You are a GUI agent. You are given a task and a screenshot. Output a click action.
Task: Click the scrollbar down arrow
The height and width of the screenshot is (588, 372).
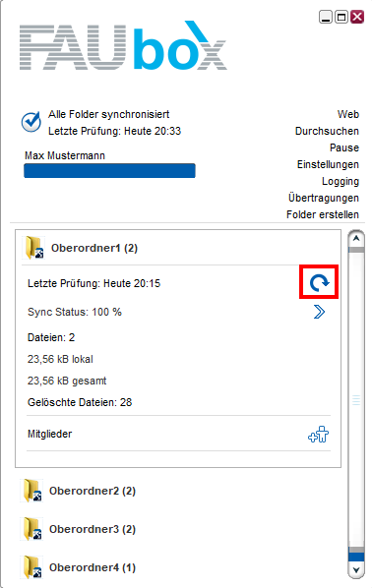(x=356, y=570)
